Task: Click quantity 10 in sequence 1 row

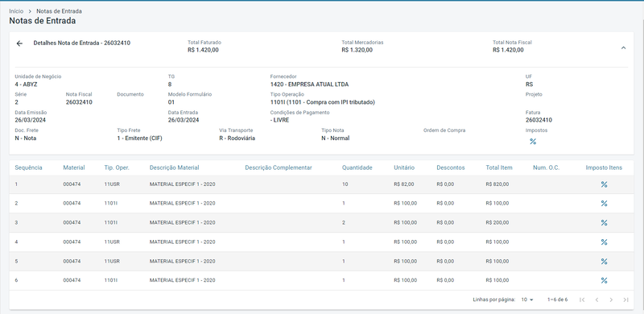Action: pos(345,184)
